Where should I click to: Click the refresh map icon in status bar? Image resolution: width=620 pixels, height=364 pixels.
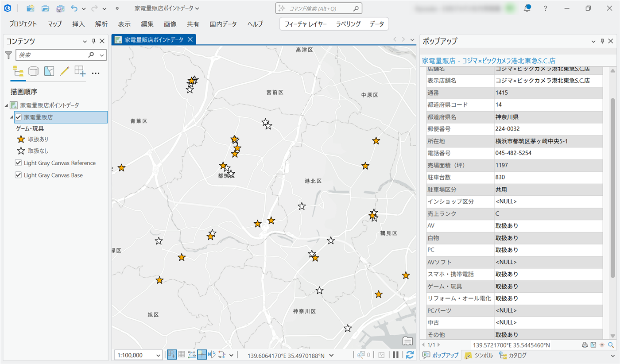coord(410,355)
